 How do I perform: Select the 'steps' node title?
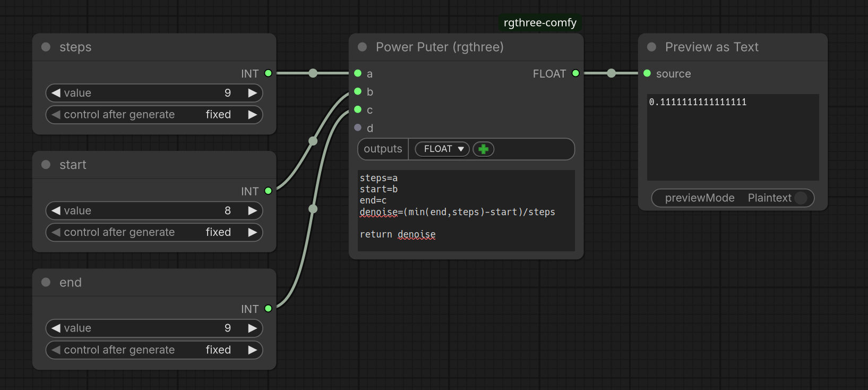point(75,47)
